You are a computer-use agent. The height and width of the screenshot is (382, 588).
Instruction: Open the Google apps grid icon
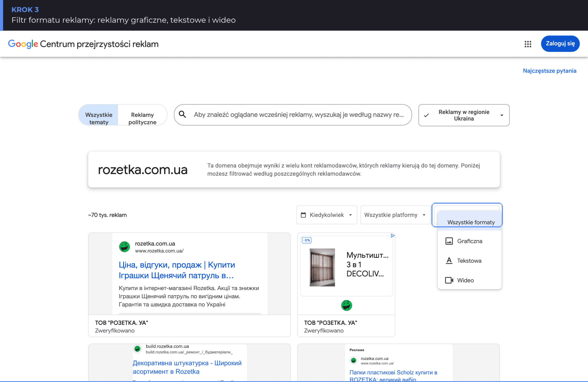[x=528, y=44]
